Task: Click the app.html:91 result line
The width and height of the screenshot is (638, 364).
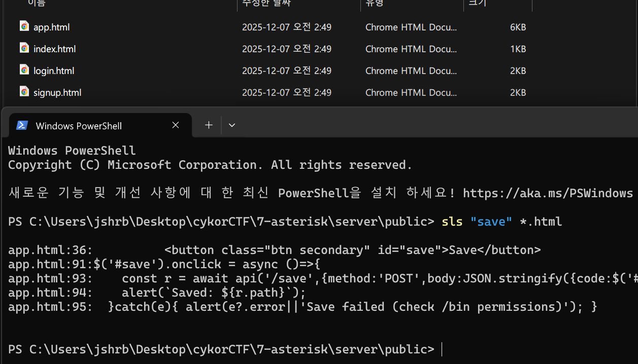Action: [x=164, y=264]
